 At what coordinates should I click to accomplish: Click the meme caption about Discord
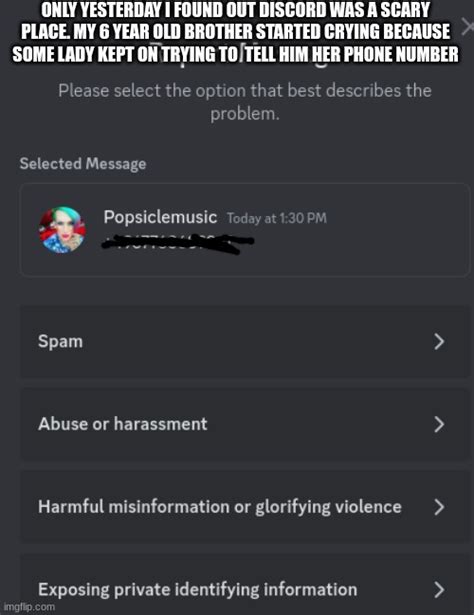235,32
